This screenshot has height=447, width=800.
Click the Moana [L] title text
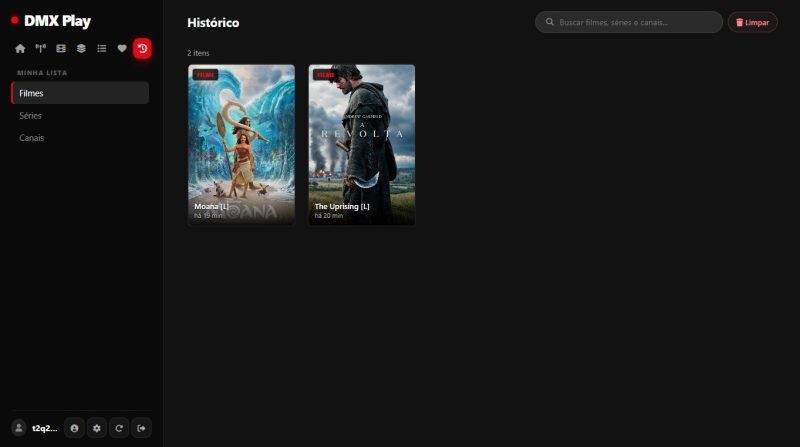pyautogui.click(x=211, y=206)
